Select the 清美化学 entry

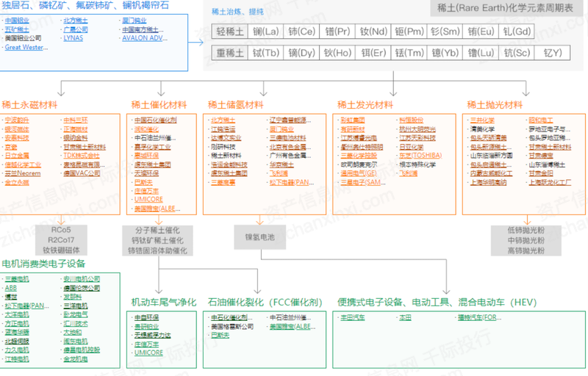[482, 129]
